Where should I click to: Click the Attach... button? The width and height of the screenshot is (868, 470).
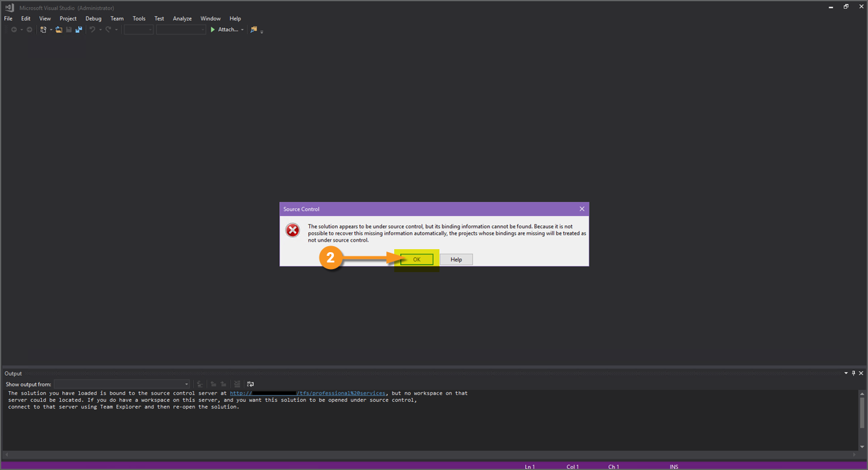pos(227,30)
